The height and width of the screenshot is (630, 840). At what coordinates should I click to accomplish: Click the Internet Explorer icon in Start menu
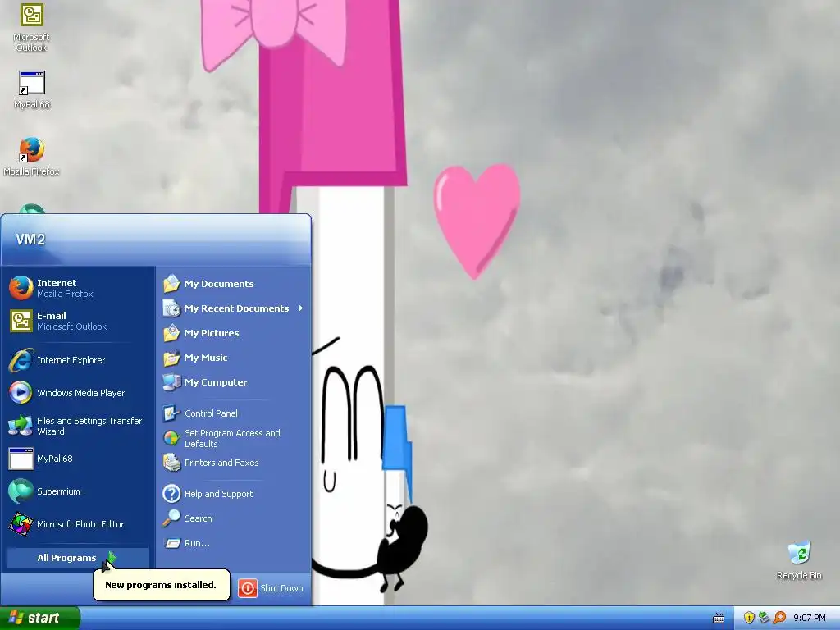pos(21,360)
